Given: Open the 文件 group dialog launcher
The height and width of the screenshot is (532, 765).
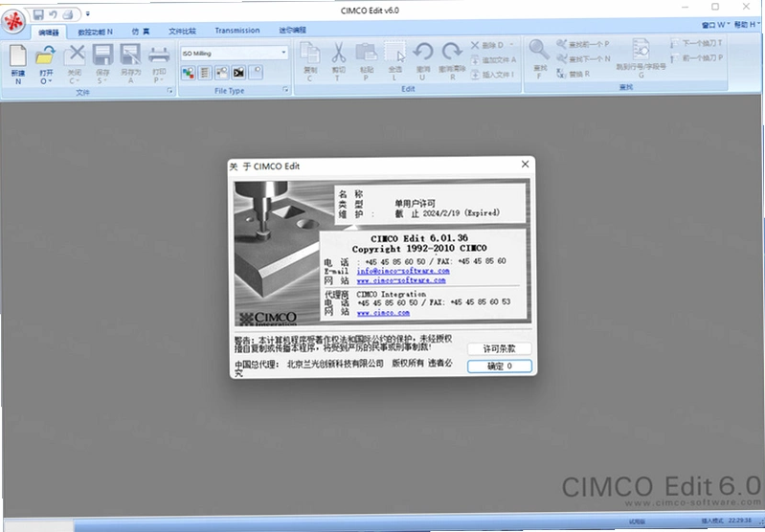Looking at the screenshot, I should [170, 91].
